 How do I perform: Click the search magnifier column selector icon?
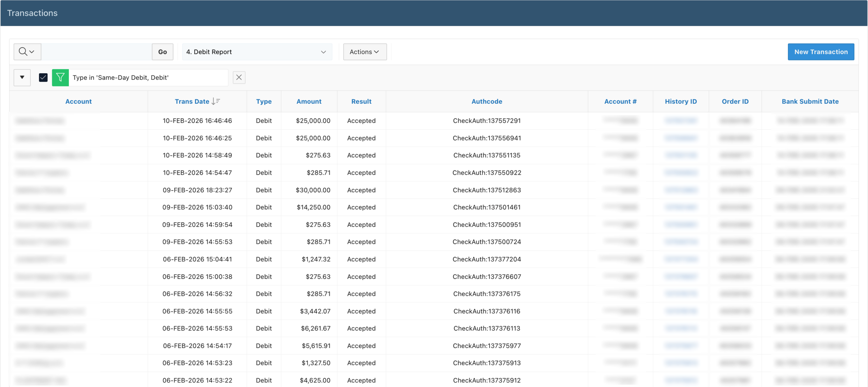pos(27,52)
